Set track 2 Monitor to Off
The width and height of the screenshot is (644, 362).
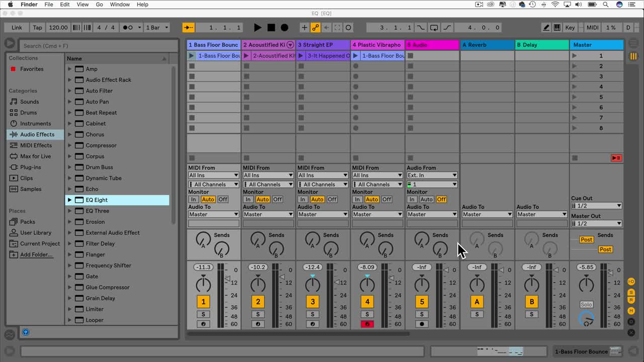point(278,200)
